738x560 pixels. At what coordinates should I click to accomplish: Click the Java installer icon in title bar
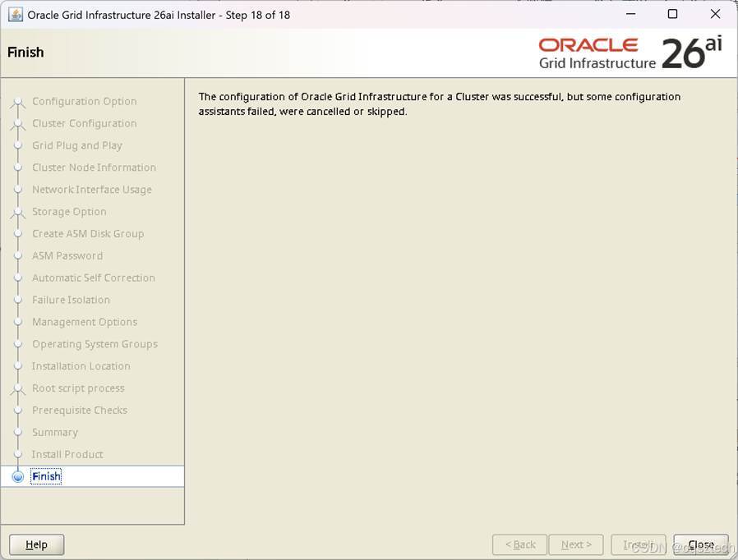[15, 15]
